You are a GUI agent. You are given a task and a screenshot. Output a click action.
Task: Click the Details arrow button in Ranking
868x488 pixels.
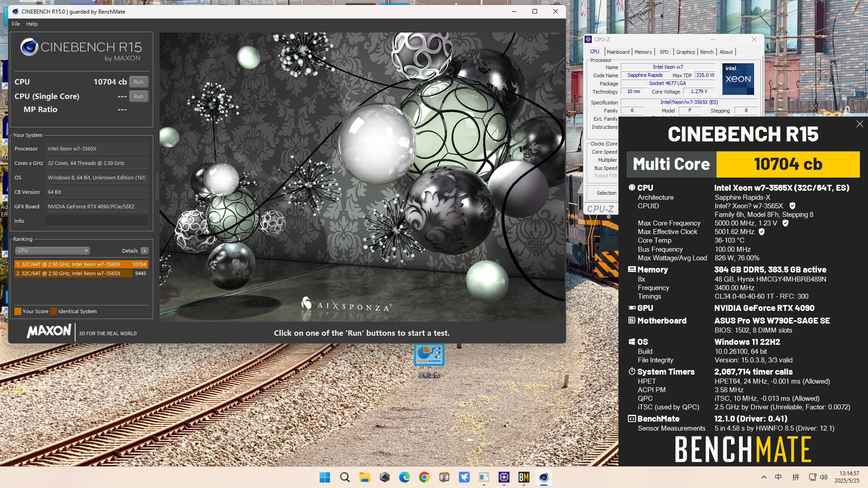pyautogui.click(x=144, y=251)
